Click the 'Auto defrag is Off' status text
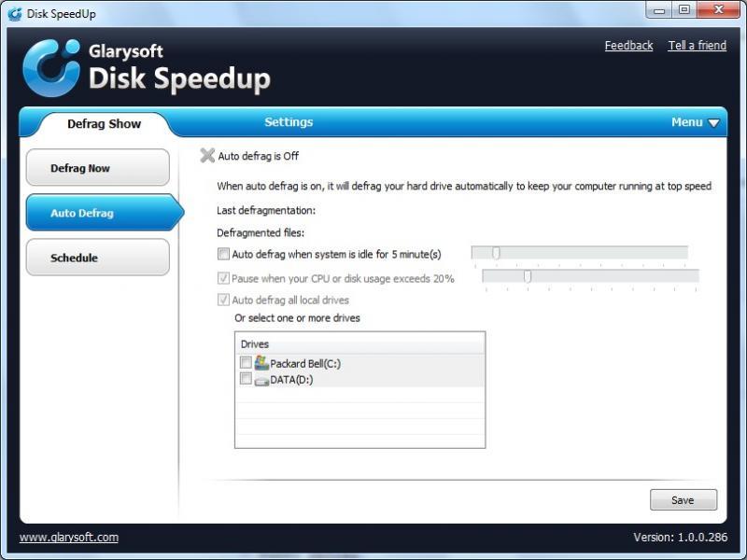 click(259, 156)
